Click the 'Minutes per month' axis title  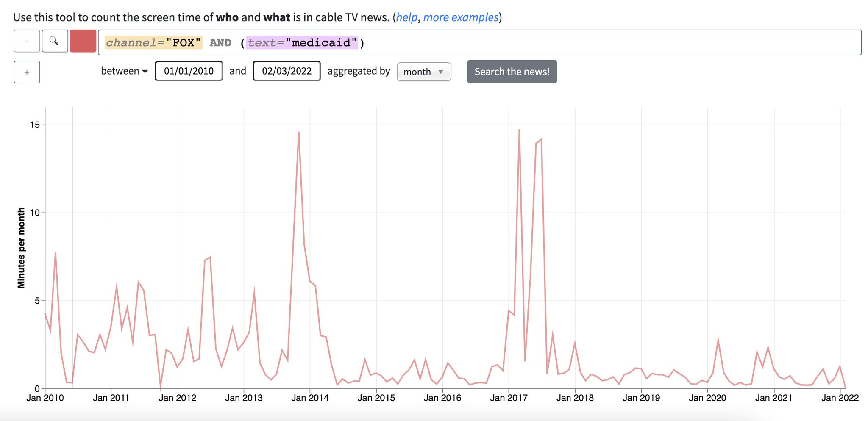coord(21,248)
